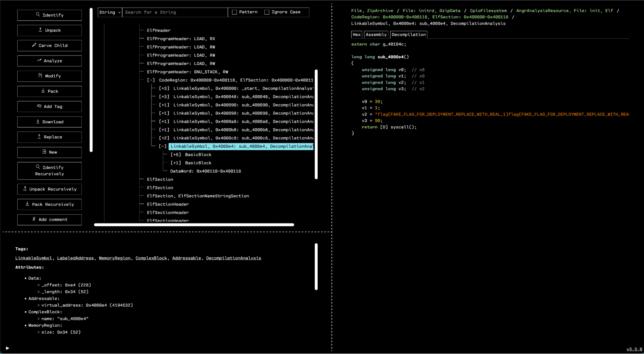Expand the sub_400090 LinkableSymbol node
The height and width of the screenshot is (354, 644).
point(164,105)
